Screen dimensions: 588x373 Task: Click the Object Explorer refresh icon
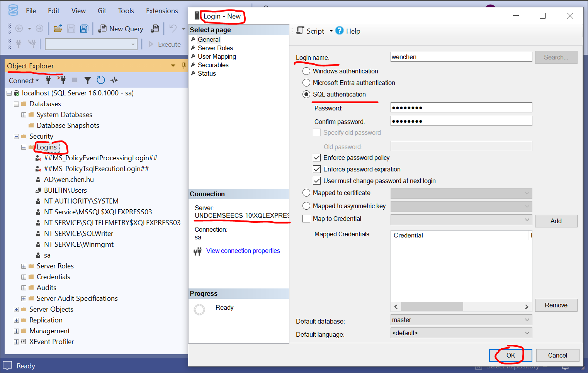[101, 80]
